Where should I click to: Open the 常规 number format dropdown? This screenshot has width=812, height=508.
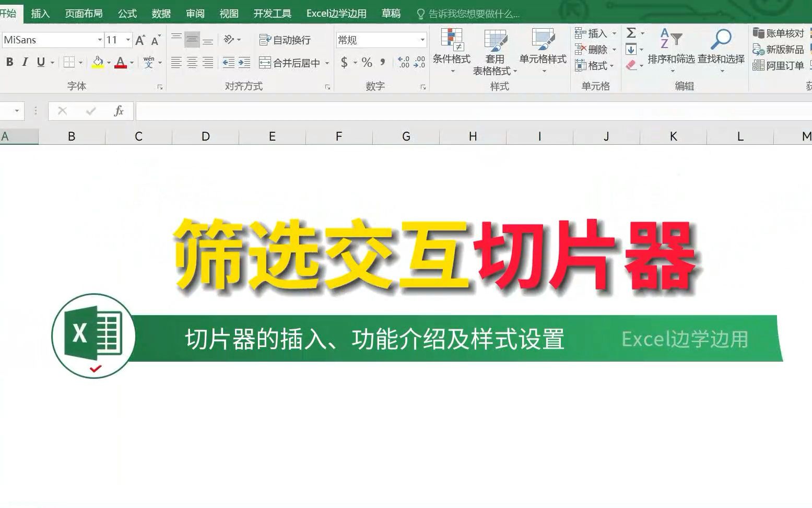coord(422,40)
